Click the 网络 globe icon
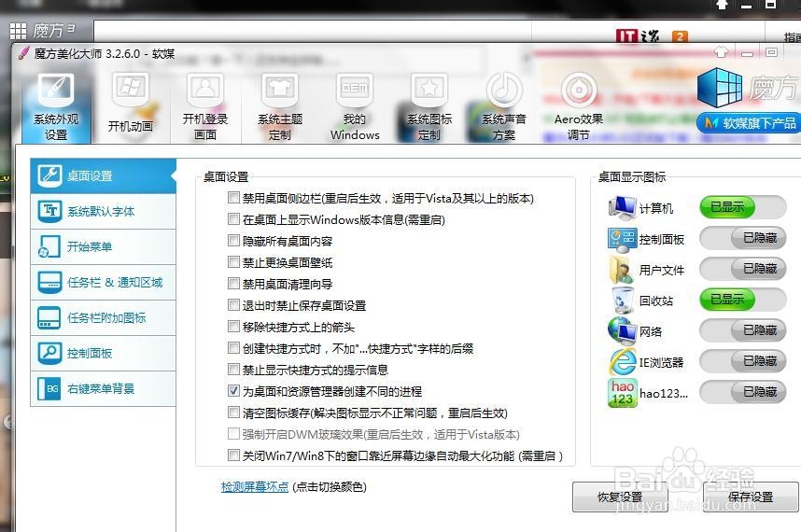Viewport: 801px width, 532px height. point(622,330)
